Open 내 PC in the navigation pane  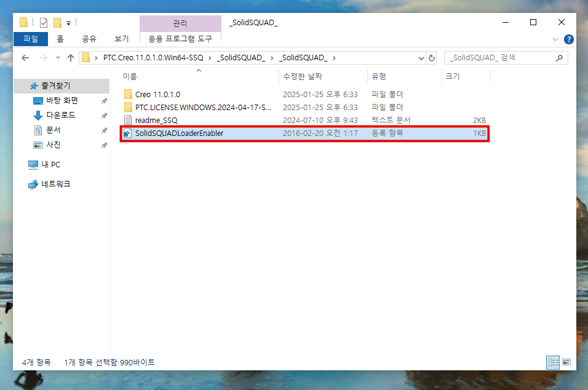point(50,165)
